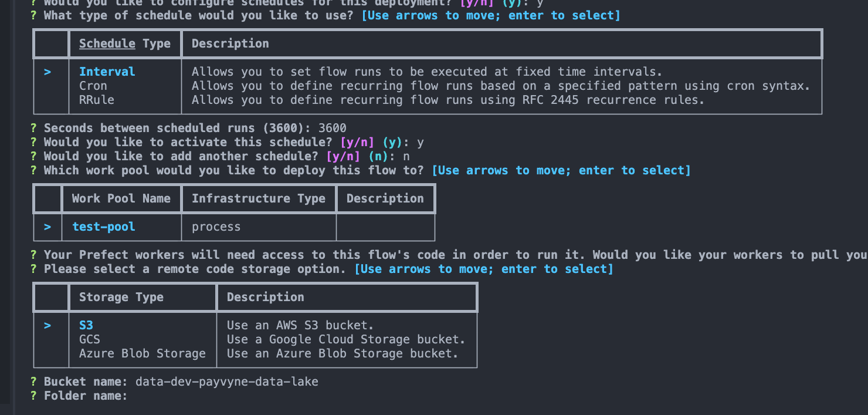This screenshot has width=868, height=415.
Task: Choose S3 storage type
Action: 86,325
